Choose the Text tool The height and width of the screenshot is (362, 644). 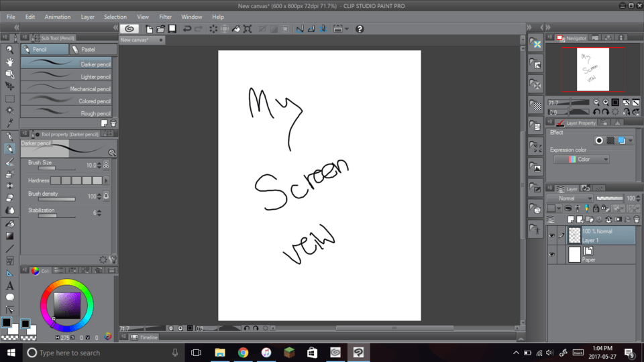pos(9,286)
